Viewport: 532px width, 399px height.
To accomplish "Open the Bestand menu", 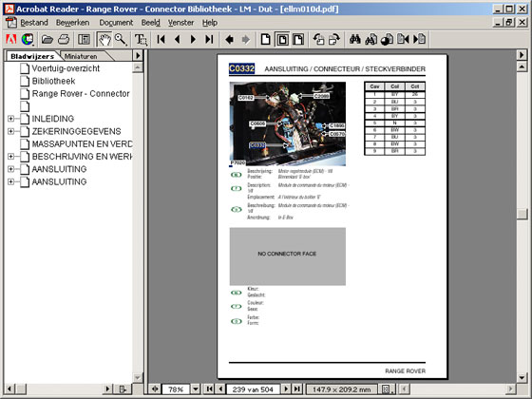I will tap(34, 23).
